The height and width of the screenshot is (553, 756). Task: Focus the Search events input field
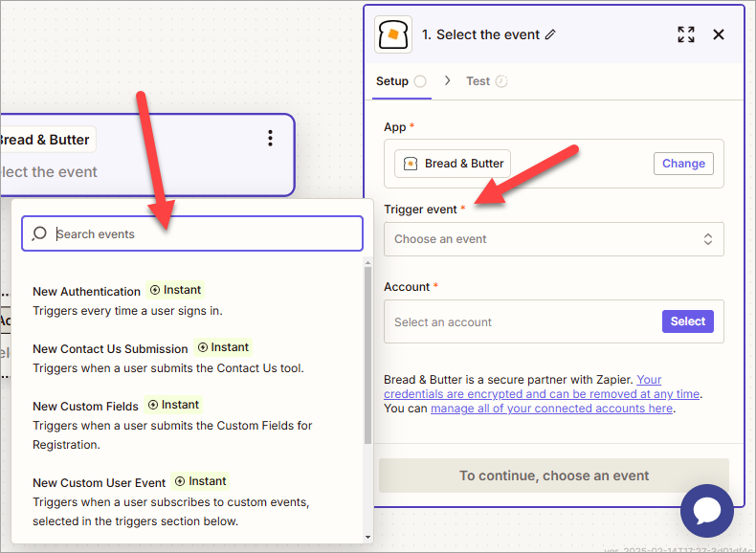tap(192, 233)
